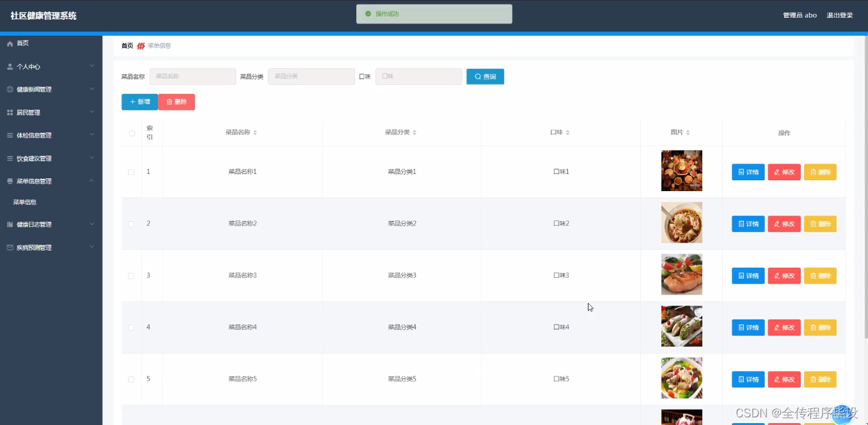
Task: Click the envelope icon beside 疾病预测管理
Action: click(x=10, y=247)
